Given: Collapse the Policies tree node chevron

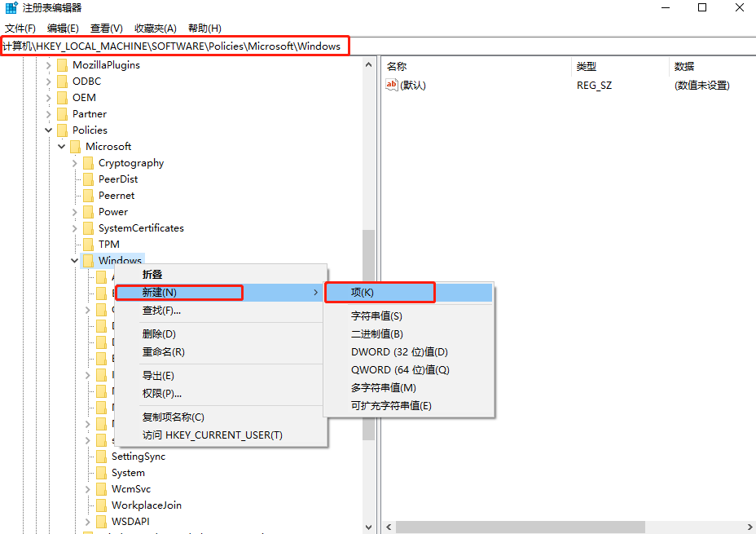Looking at the screenshot, I should 48,130.
